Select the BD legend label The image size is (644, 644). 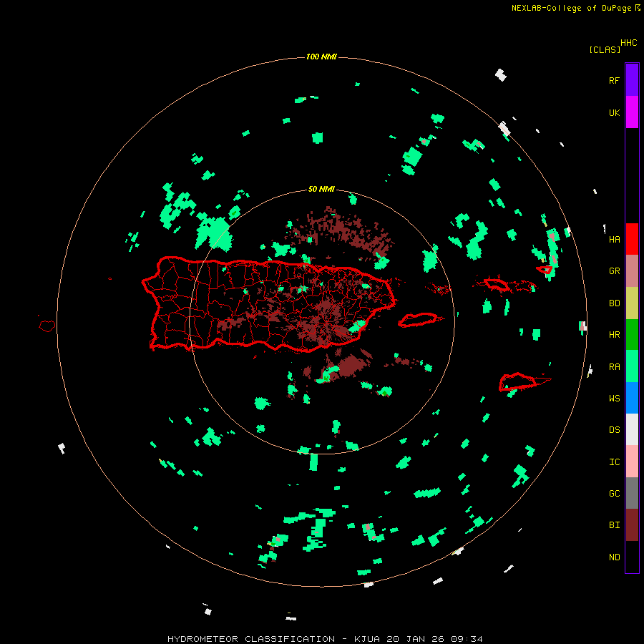click(x=614, y=303)
